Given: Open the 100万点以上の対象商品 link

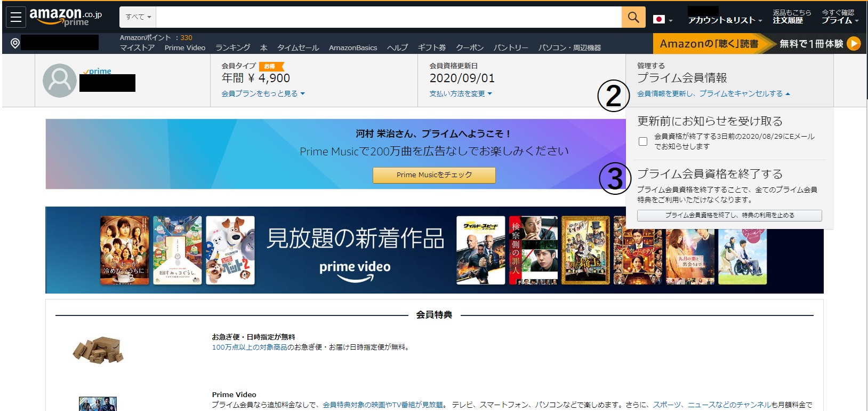Looking at the screenshot, I should pyautogui.click(x=250, y=347).
